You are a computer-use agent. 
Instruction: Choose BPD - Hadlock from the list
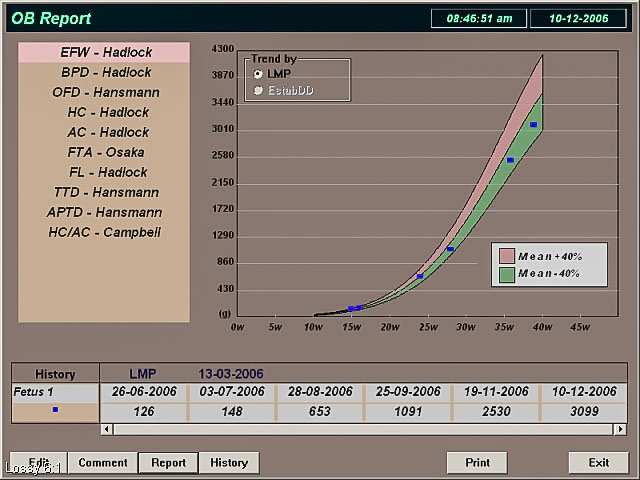104,72
